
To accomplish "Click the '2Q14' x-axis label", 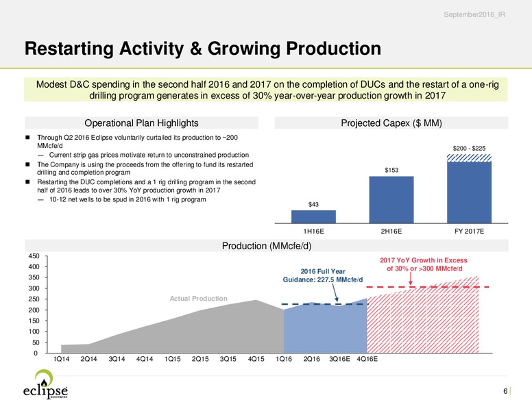I will [x=89, y=359].
